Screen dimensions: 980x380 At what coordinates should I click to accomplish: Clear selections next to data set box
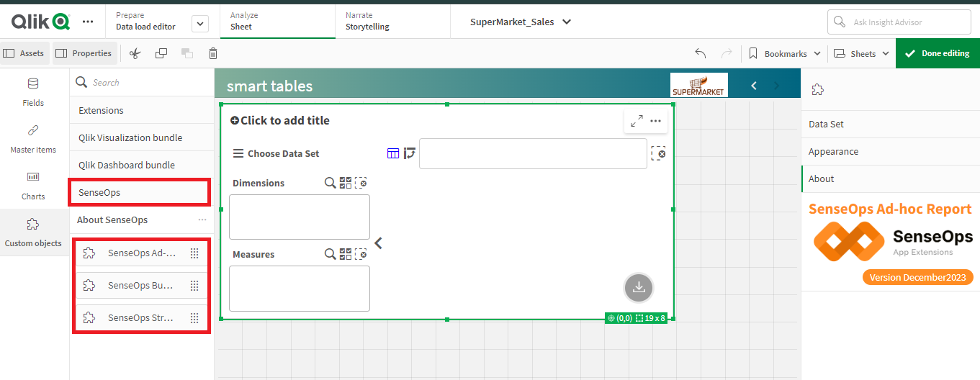(x=658, y=153)
